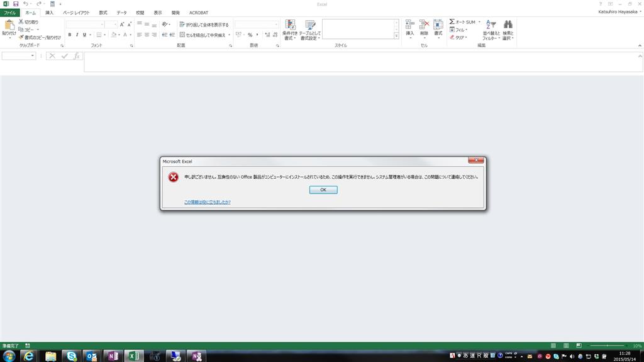Toggle align text left
644x362 pixels.
click(x=140, y=35)
